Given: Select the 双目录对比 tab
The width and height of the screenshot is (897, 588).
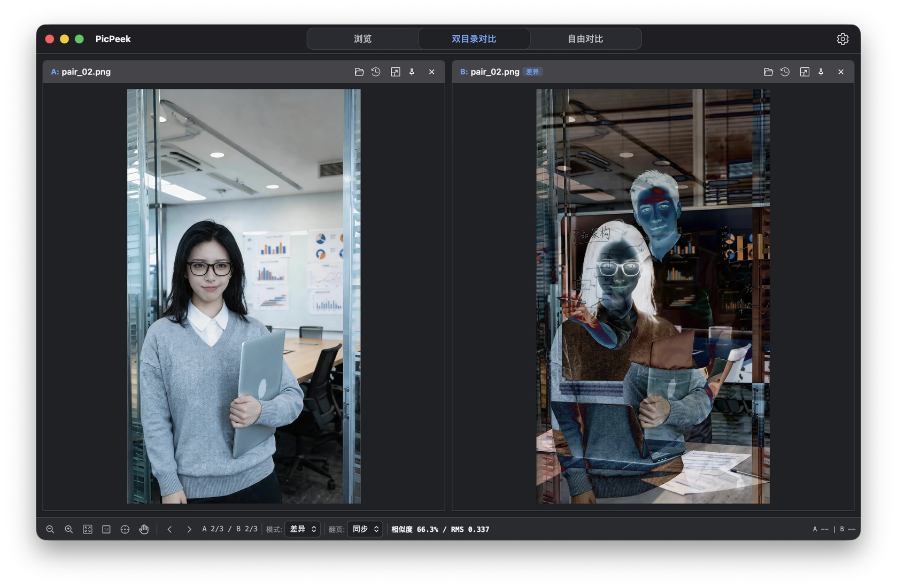Looking at the screenshot, I should click(474, 39).
